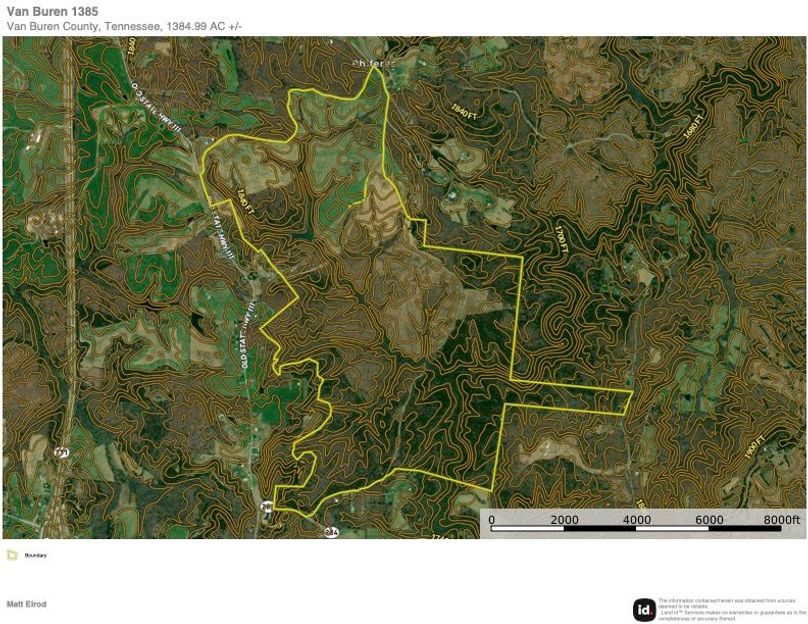Select the Van Buren County, Tennessee subtitle
Image resolution: width=808 pixels, height=624 pixels.
[123, 26]
